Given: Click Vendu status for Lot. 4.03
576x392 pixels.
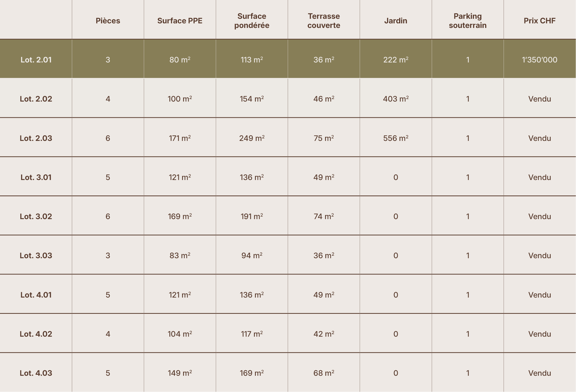Looking at the screenshot, I should click(x=539, y=373).
